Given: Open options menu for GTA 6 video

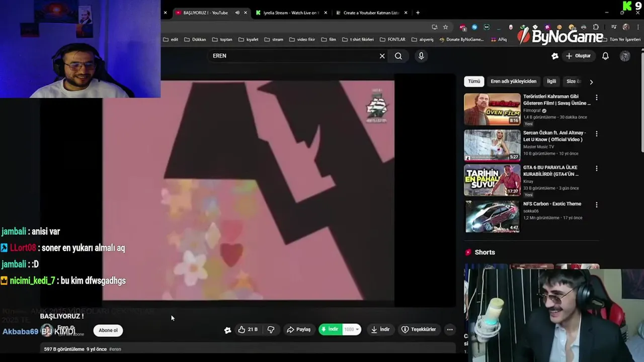Looking at the screenshot, I should coord(597,168).
